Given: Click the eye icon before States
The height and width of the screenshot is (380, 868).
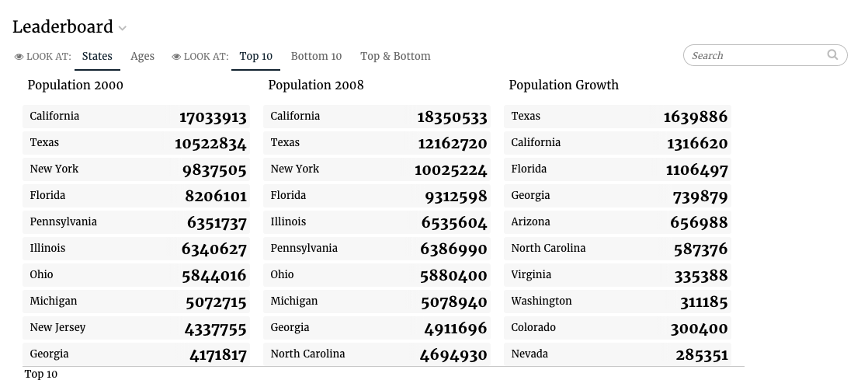Looking at the screenshot, I should pyautogui.click(x=19, y=57).
